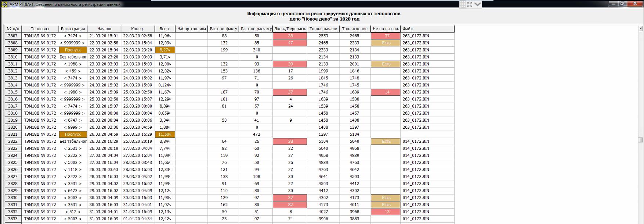644x224 pixels.
Task: Click the Файл column header
Action: point(427,29)
